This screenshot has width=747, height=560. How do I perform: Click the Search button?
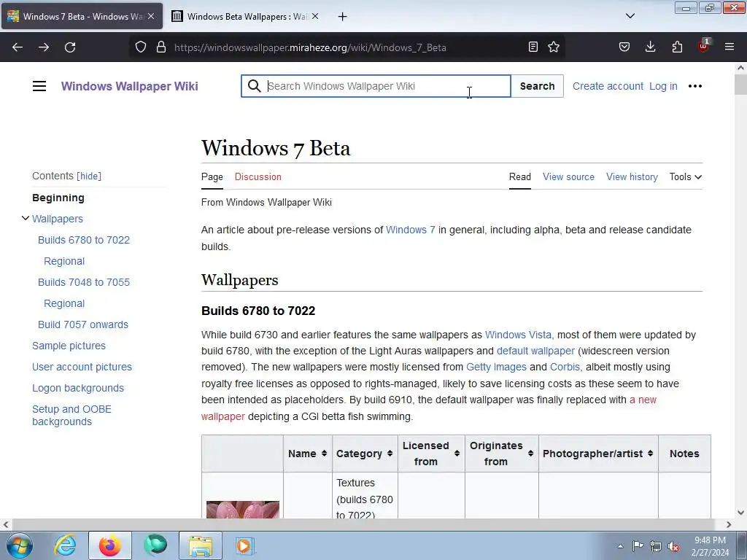(x=537, y=86)
